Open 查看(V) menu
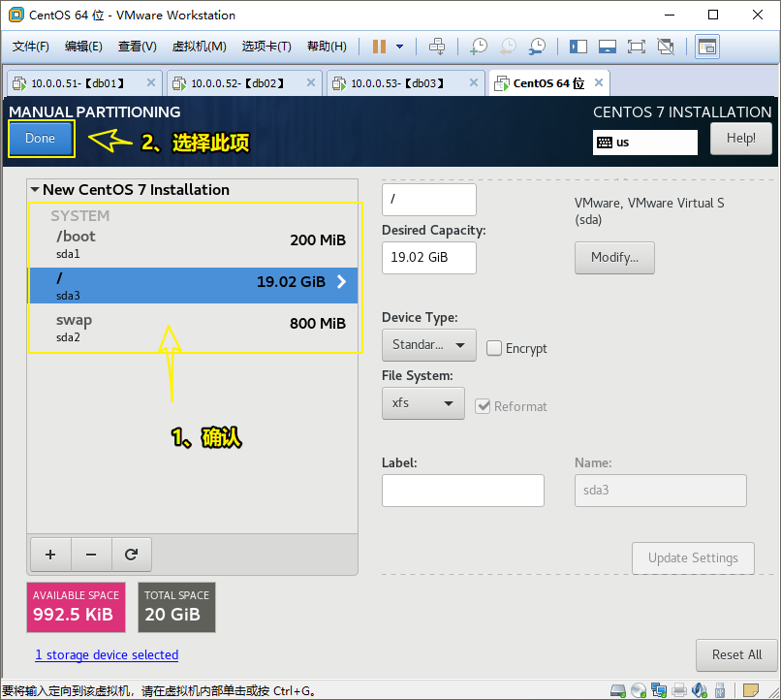The height and width of the screenshot is (700, 781). tap(137, 47)
